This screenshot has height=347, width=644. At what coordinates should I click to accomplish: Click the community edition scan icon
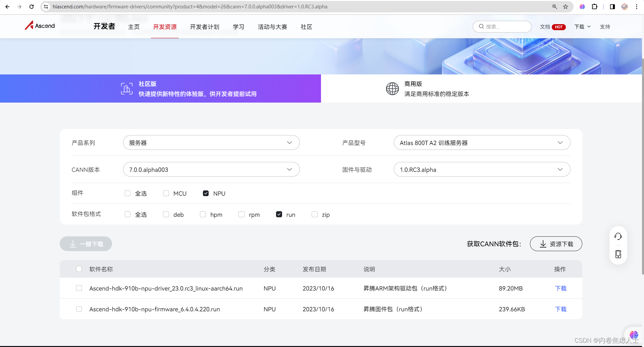pyautogui.click(x=127, y=89)
